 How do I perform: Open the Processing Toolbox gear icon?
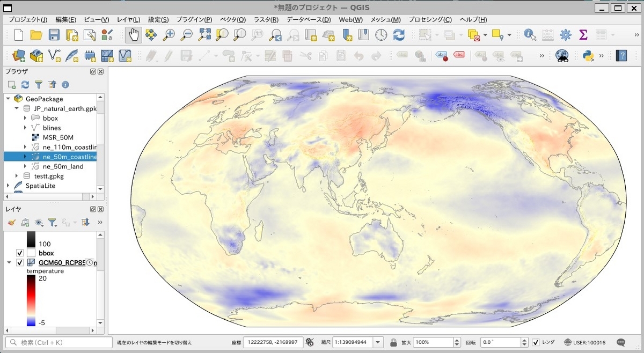[566, 35]
